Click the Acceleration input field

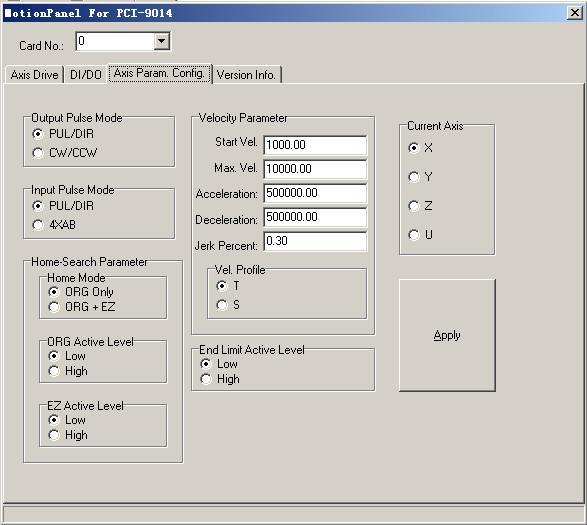point(315,193)
